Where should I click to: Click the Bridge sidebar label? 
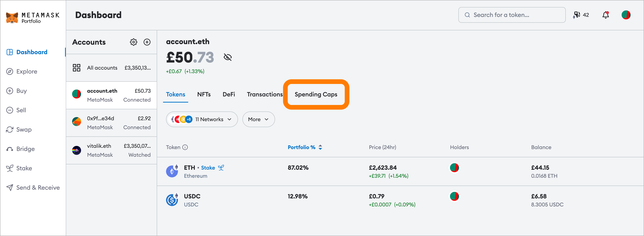click(x=26, y=149)
